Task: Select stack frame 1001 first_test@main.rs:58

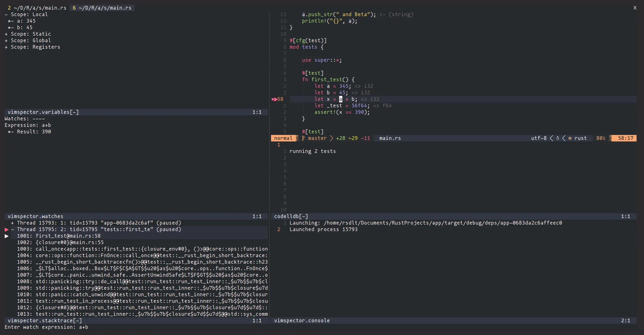Action: click(x=59, y=236)
